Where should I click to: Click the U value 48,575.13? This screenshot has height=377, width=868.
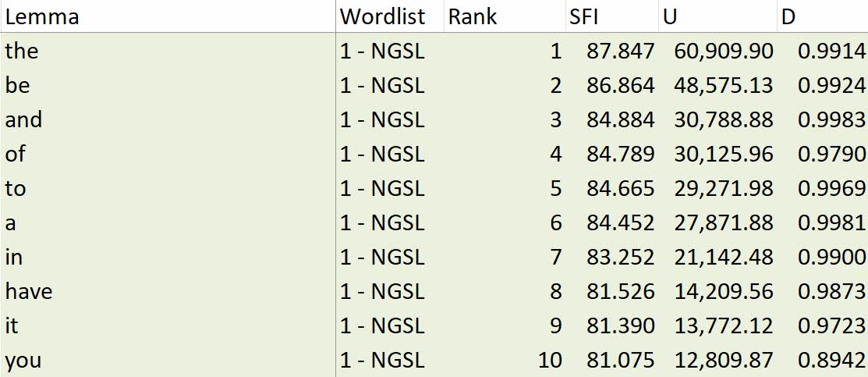point(724,86)
